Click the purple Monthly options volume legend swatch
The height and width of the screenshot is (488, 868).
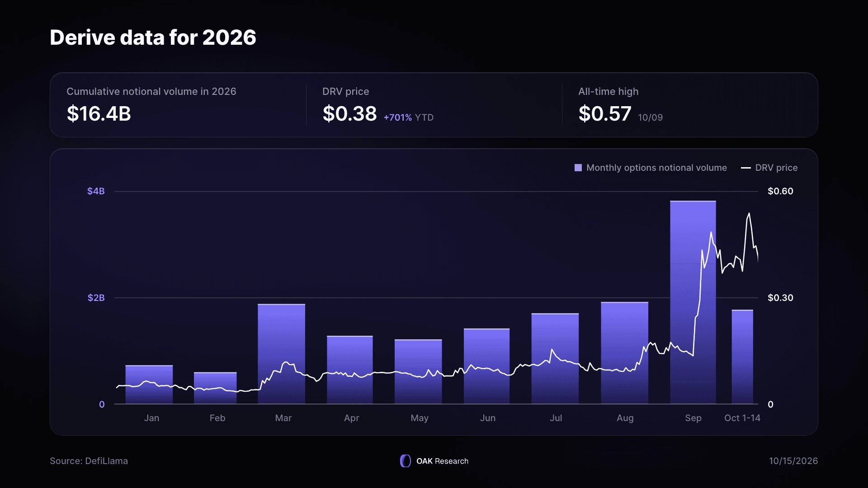tap(578, 168)
